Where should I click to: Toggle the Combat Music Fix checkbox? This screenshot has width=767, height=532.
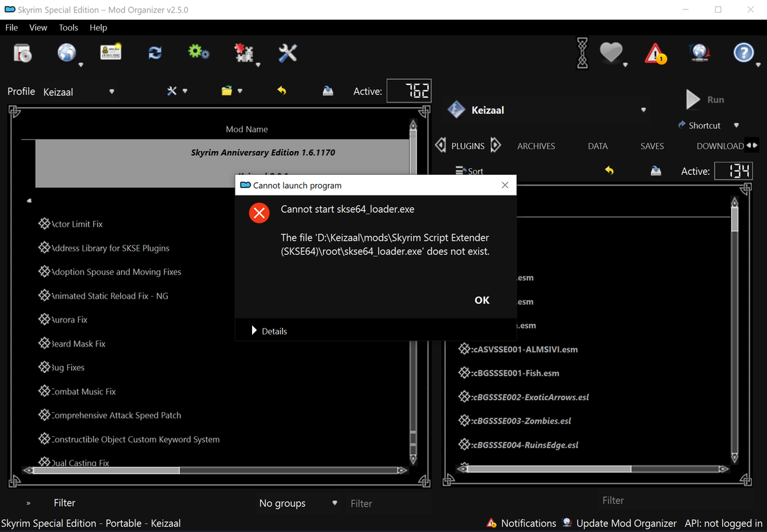tap(44, 391)
